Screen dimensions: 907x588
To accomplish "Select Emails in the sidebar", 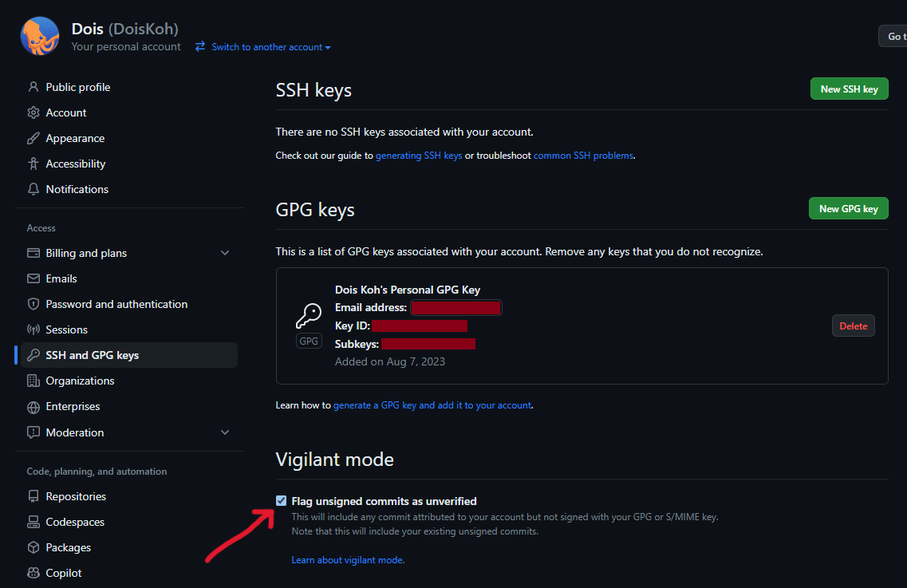I will click(x=61, y=278).
